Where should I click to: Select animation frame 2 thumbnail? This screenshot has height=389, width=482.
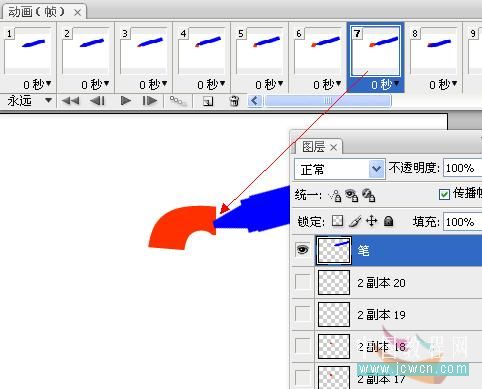(x=86, y=50)
